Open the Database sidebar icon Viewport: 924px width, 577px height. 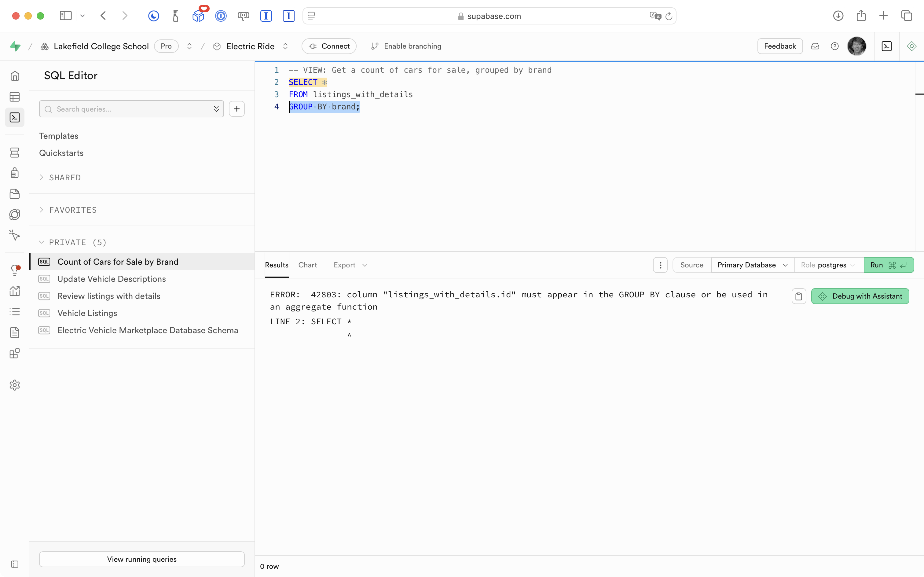(14, 153)
